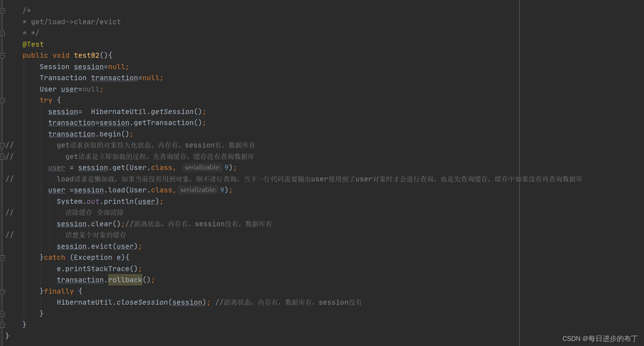Click fold end marker at finally block's closing brace
The height and width of the screenshot is (346, 644).
point(2,314)
